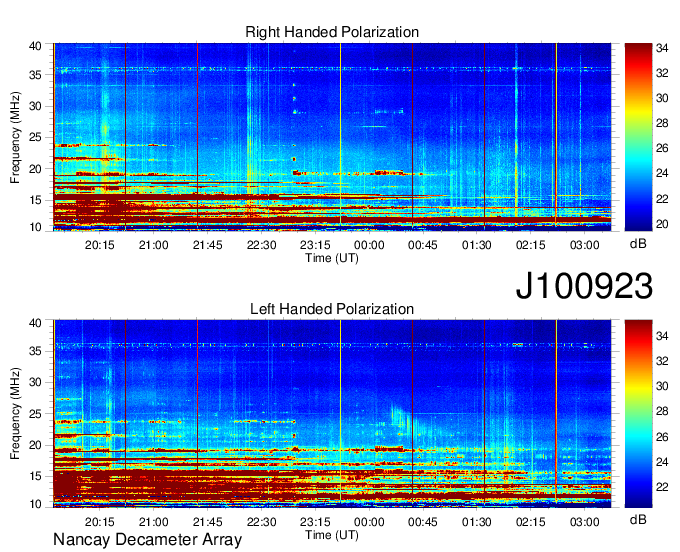
Task: Click the 'Right Handed Polarization' title
Action: coord(332,32)
